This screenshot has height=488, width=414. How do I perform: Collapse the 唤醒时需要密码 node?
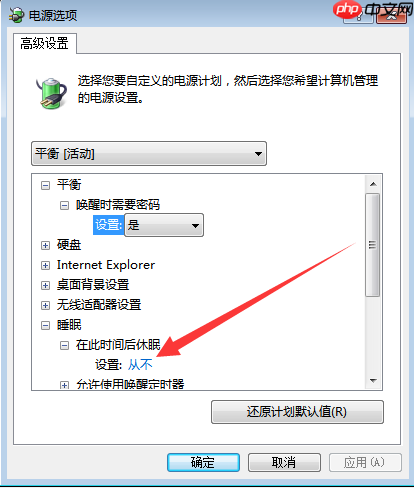[x=64, y=205]
